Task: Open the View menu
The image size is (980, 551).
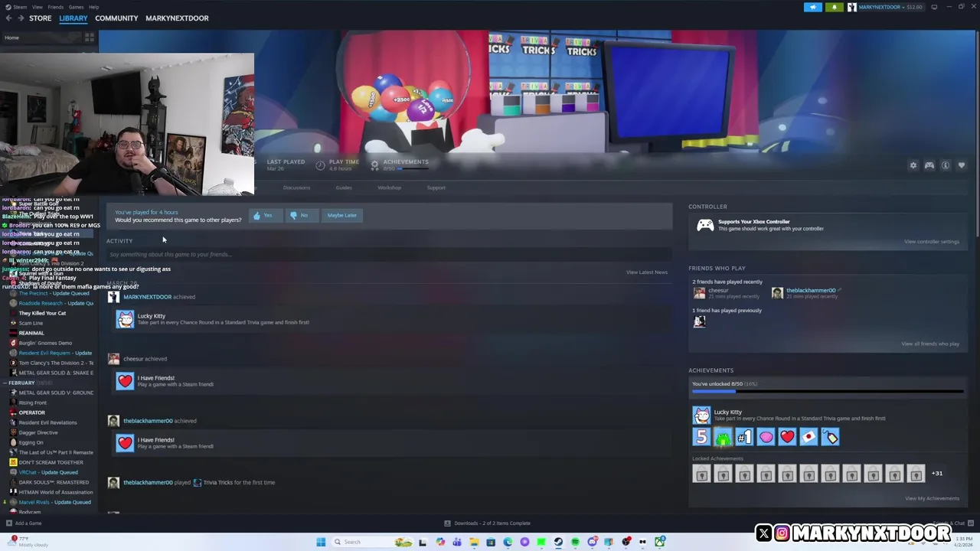Action: [x=37, y=7]
